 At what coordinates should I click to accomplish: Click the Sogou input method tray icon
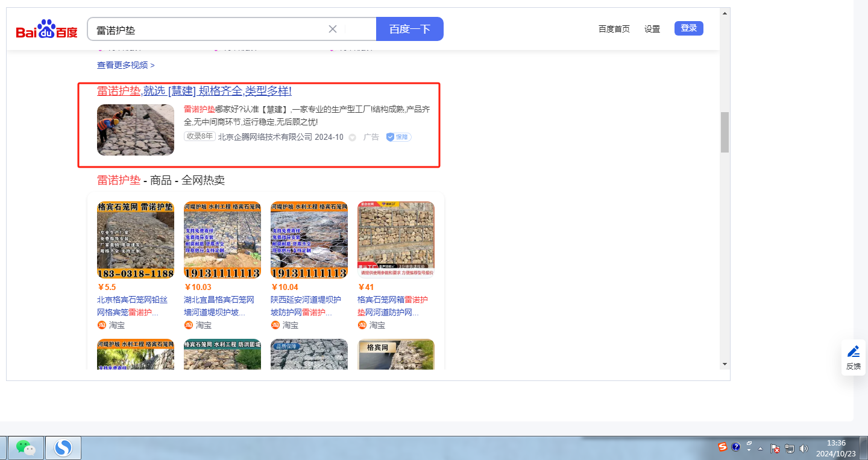coord(722,447)
